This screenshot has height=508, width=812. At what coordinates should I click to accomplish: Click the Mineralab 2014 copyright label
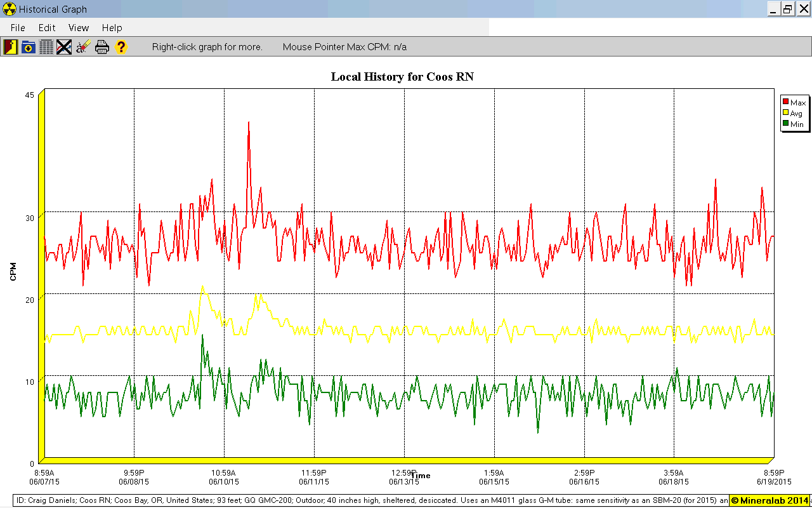point(769,500)
